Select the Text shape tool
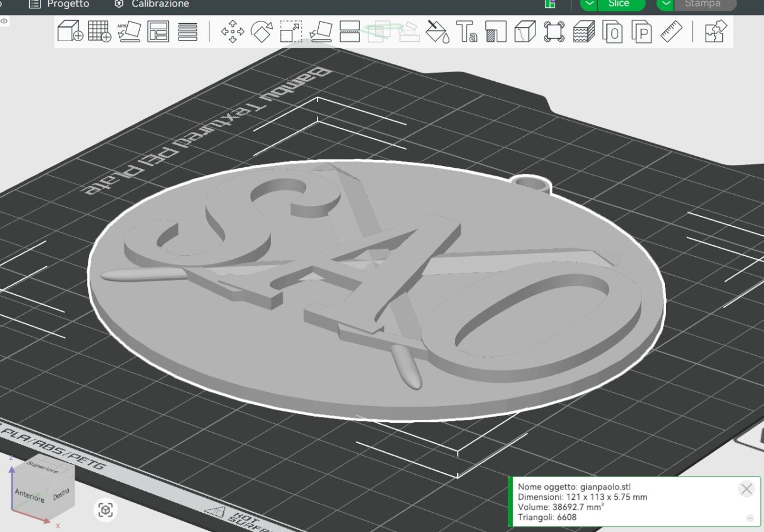The height and width of the screenshot is (532, 764). tap(466, 31)
